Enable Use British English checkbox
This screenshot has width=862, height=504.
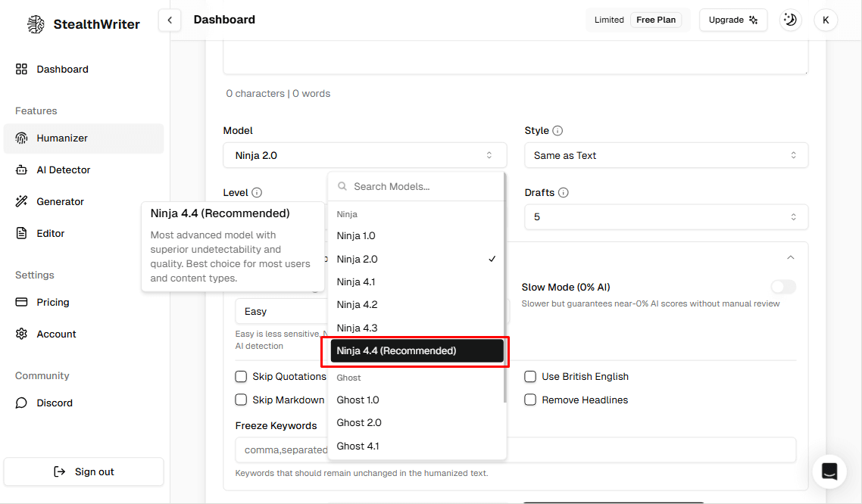click(x=530, y=377)
